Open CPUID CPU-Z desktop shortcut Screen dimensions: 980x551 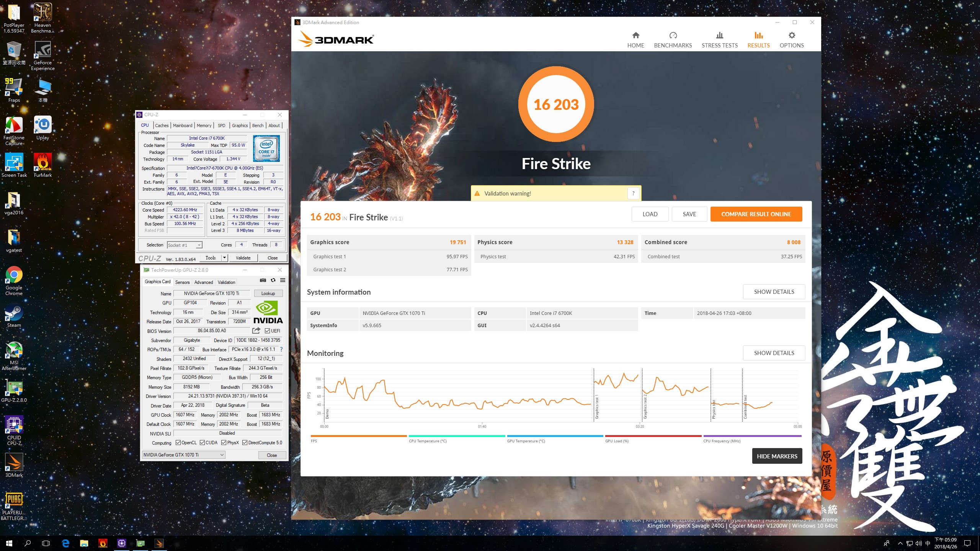[14, 431]
